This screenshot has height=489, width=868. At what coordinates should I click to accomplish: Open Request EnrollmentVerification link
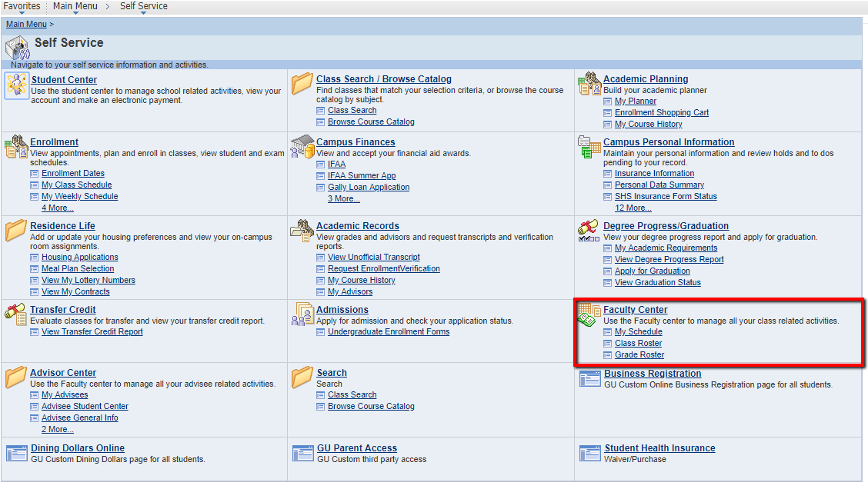click(x=384, y=269)
